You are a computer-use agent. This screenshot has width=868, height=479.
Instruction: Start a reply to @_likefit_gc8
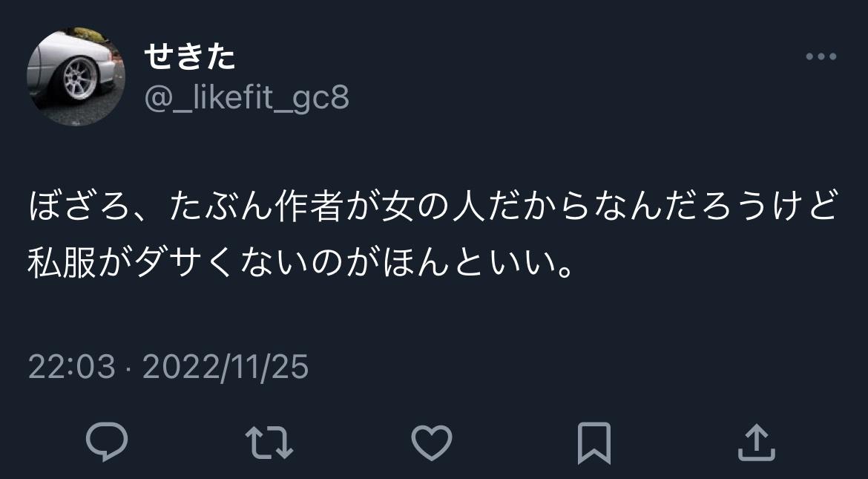click(x=107, y=443)
